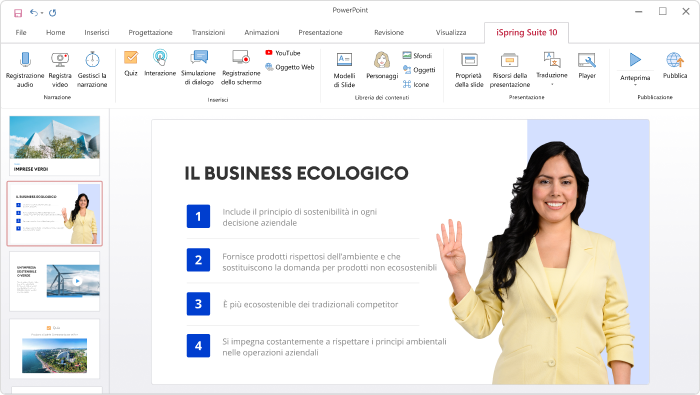The width and height of the screenshot is (700, 395).
Task: Switch to the Inserisci ribbon tab
Action: tap(97, 33)
